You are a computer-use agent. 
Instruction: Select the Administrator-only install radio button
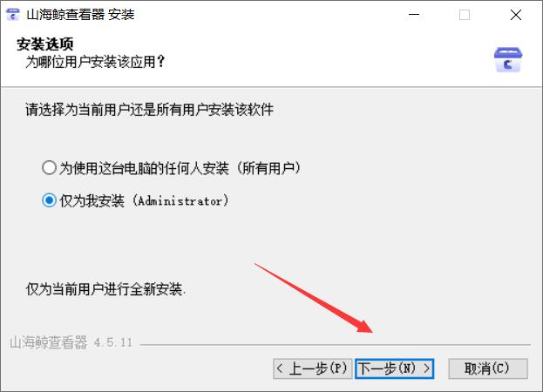coord(49,200)
